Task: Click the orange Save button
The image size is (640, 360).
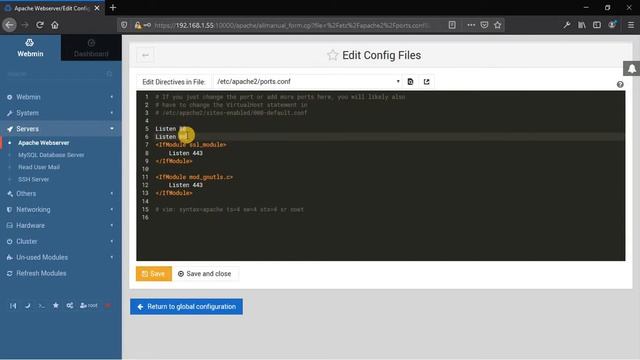Action: (154, 274)
